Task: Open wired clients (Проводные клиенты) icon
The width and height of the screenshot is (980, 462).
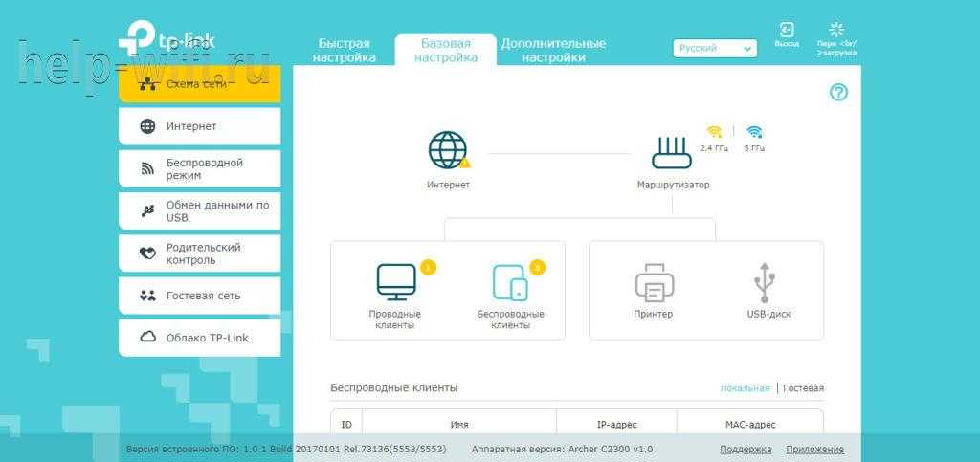Action: click(x=395, y=282)
